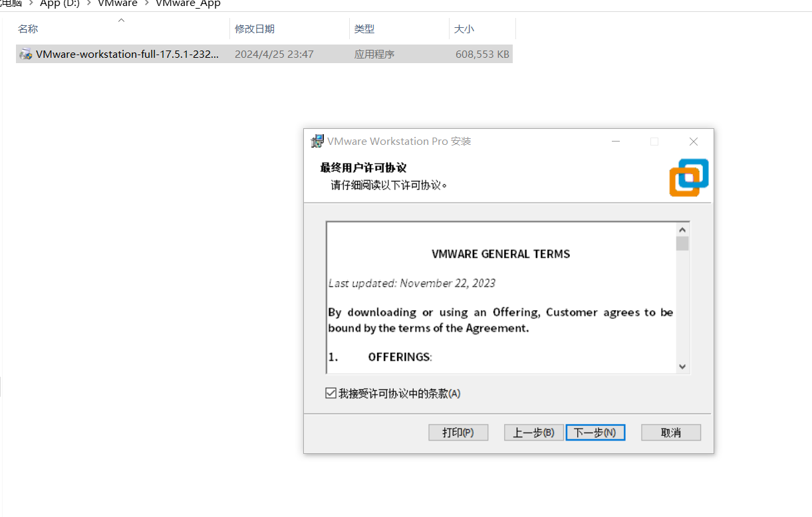Select the VMware-workstation-full installer file icon
The image size is (812, 517).
tap(26, 54)
